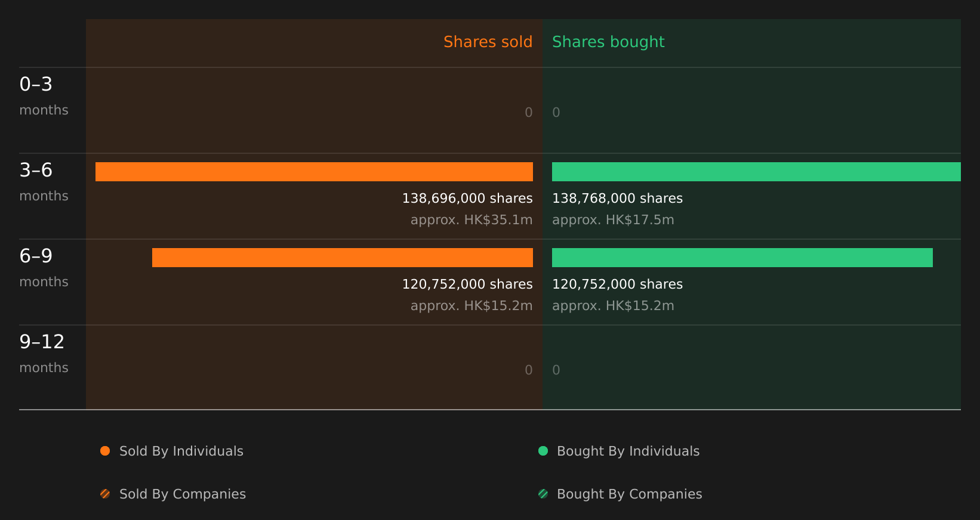980x520 pixels.
Task: Click the bought 0 value in 9–12 months
Action: pos(556,370)
